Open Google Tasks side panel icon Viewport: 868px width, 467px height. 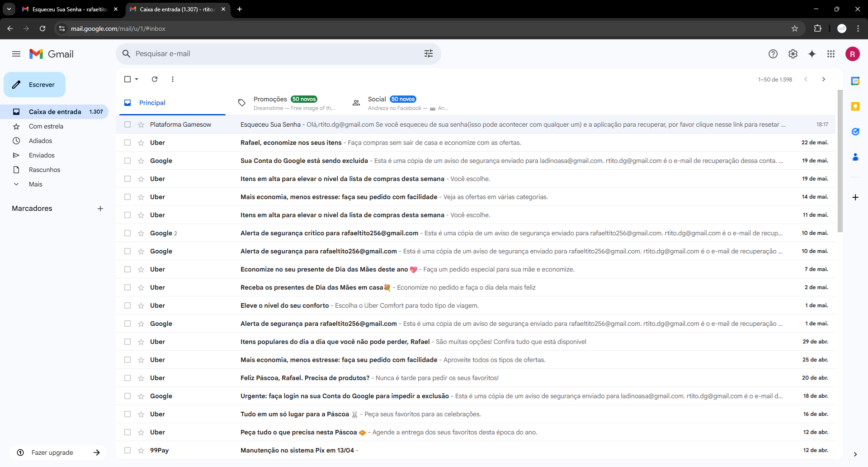coord(855,132)
